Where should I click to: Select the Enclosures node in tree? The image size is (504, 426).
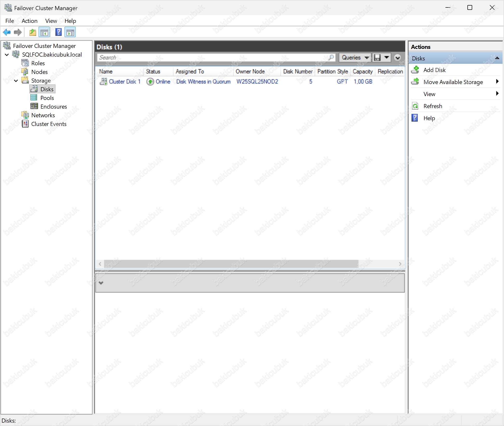point(53,107)
